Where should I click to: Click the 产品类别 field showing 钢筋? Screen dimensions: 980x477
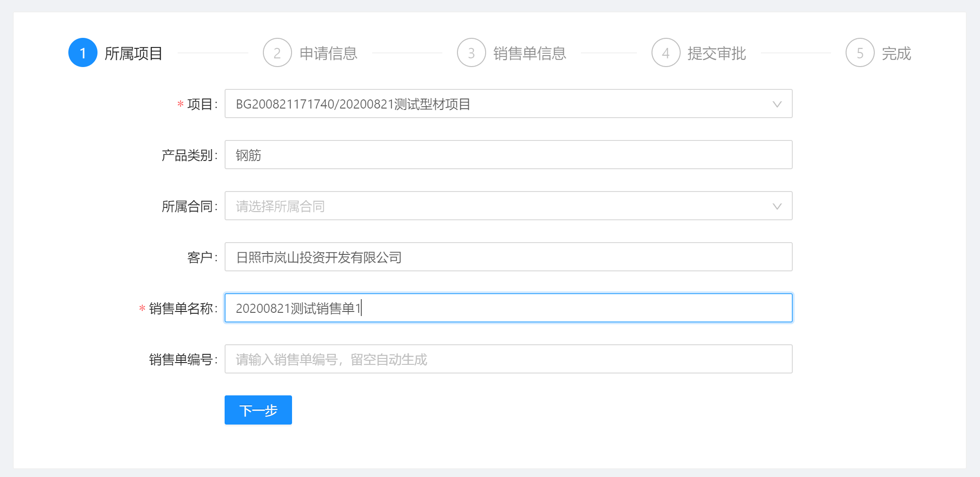click(x=508, y=155)
